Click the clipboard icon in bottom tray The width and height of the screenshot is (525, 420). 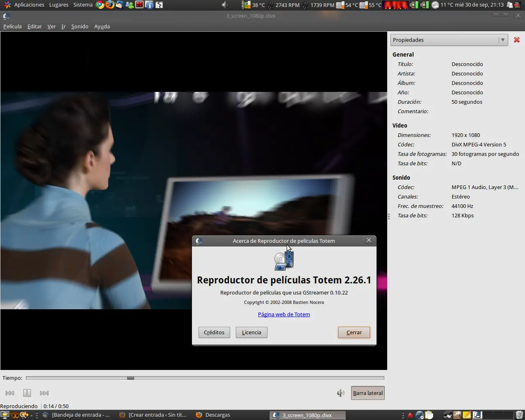[429, 415]
